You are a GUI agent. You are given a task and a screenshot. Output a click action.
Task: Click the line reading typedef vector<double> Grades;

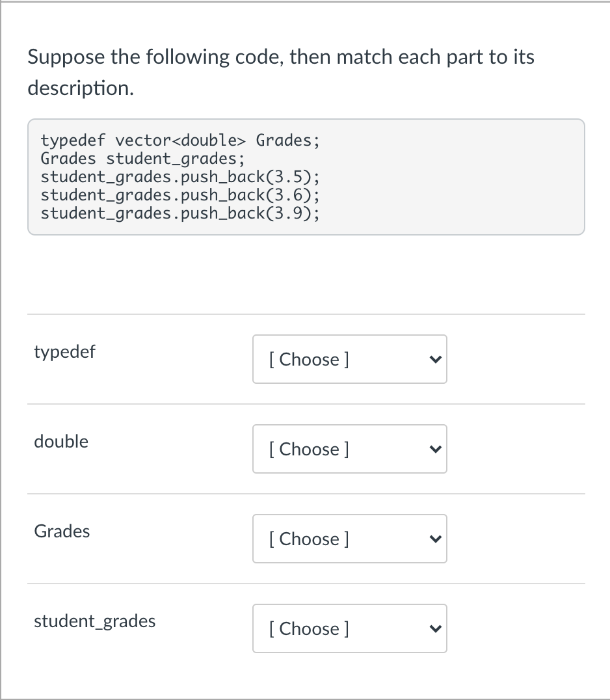click(179, 140)
